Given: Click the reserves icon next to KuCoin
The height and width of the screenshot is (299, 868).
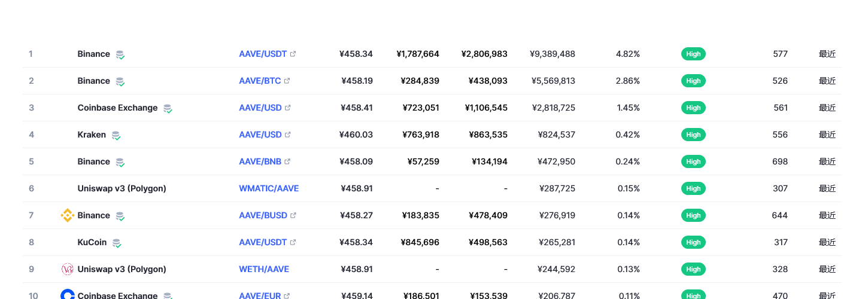Looking at the screenshot, I should tap(117, 243).
